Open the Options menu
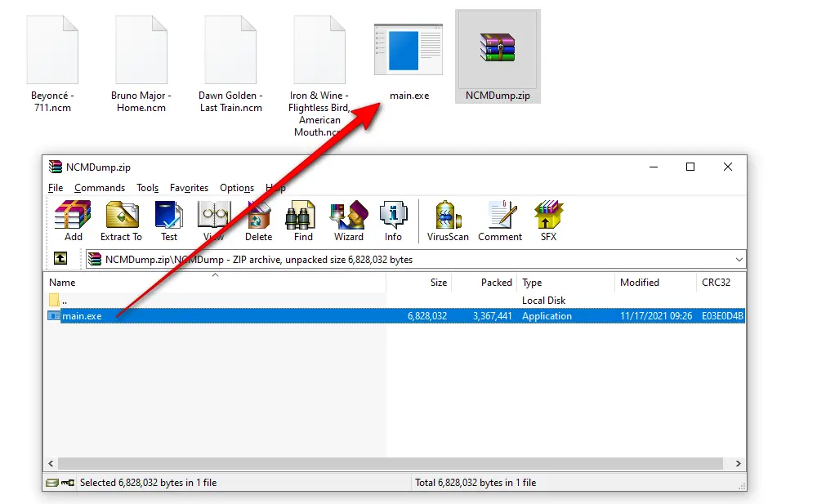The width and height of the screenshot is (817, 504). 237,188
